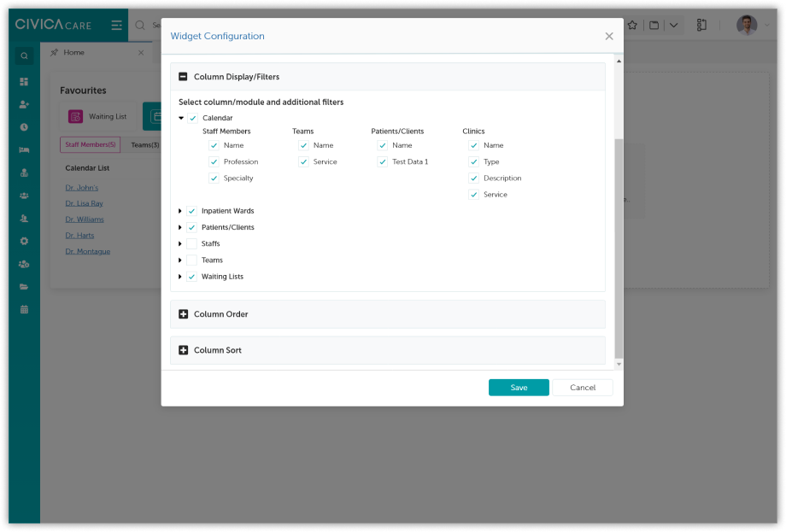This screenshot has width=786, height=532.
Task: Uncheck Clinics Service checkbox
Action: 474,195
